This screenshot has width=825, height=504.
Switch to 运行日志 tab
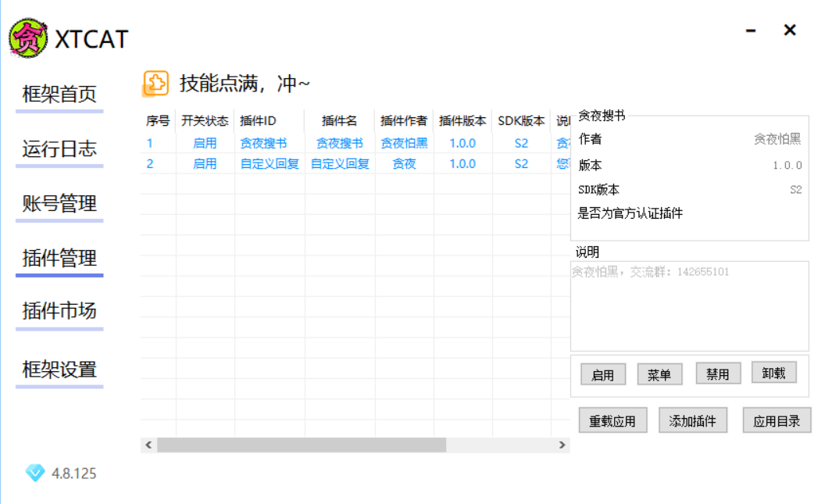pyautogui.click(x=59, y=148)
